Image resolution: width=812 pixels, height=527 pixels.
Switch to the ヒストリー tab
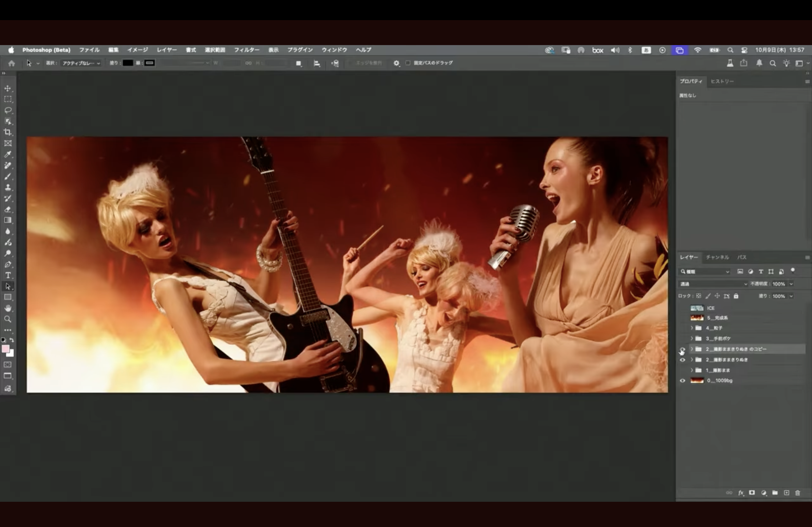pyautogui.click(x=722, y=82)
